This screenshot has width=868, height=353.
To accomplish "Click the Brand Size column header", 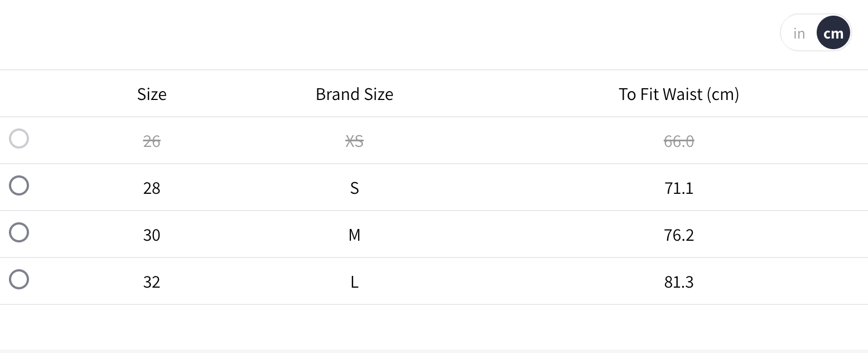I will click(x=354, y=94).
